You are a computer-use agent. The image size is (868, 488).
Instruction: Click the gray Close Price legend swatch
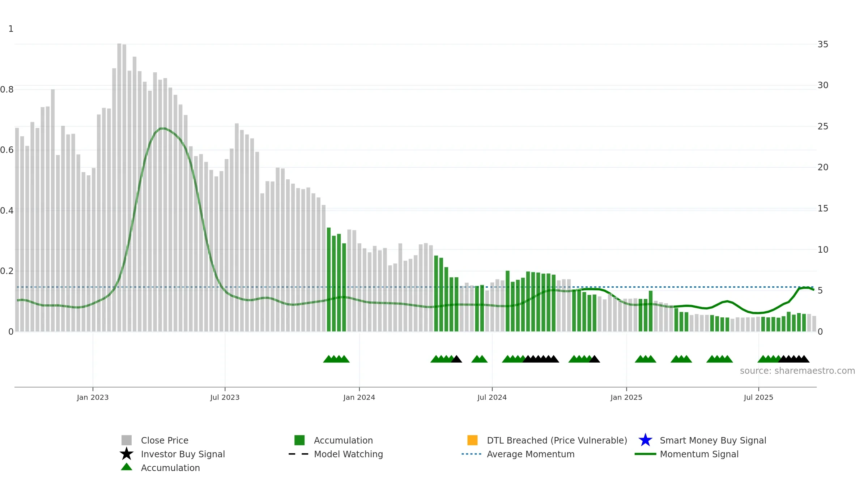127,440
